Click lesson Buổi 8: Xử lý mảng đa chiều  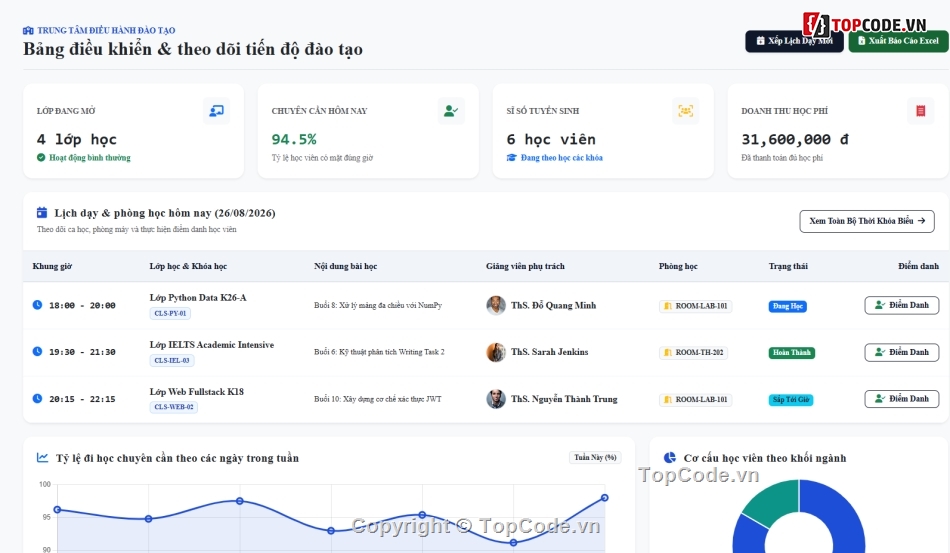point(378,305)
